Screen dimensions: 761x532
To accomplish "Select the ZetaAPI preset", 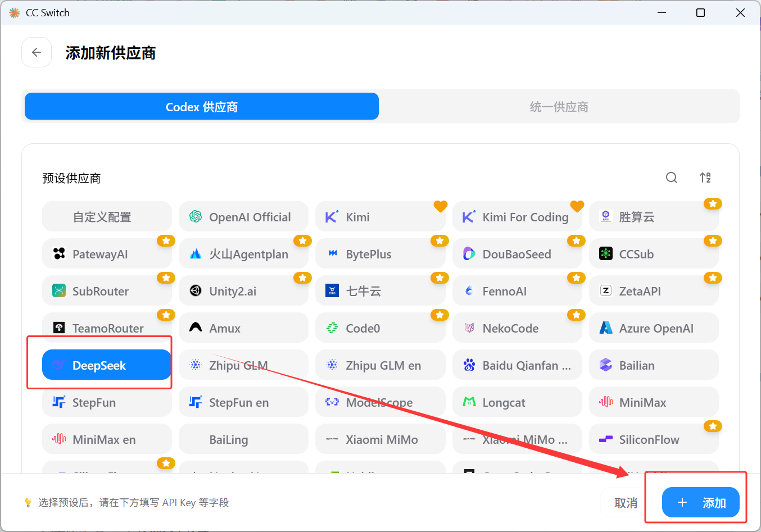I will point(654,291).
